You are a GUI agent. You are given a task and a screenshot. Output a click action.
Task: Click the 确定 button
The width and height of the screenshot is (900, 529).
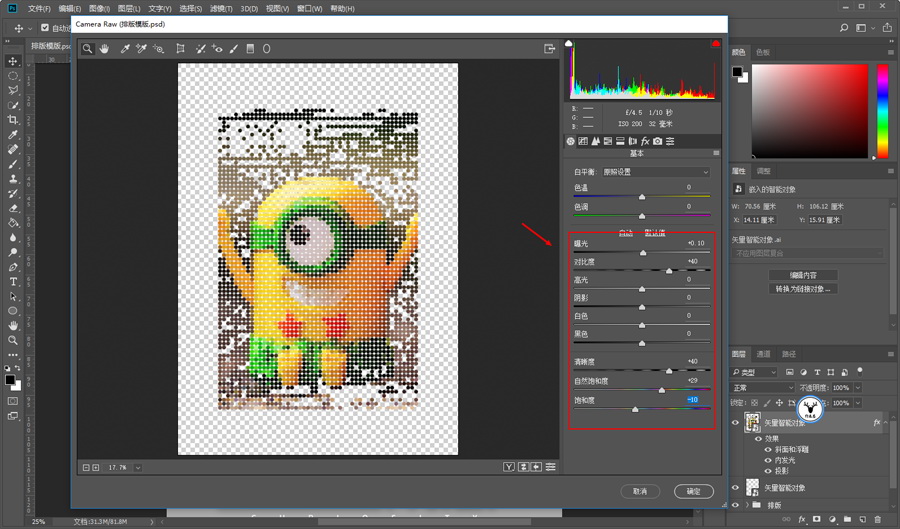click(693, 491)
